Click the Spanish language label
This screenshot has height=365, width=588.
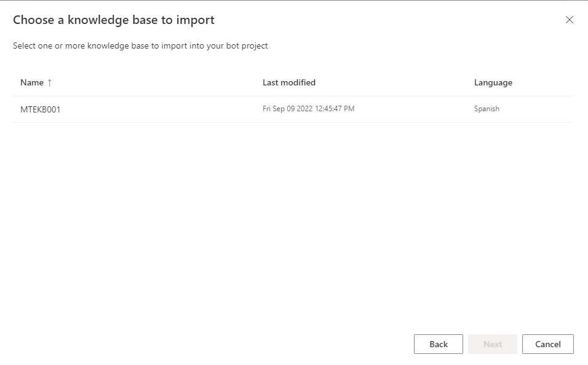(486, 109)
